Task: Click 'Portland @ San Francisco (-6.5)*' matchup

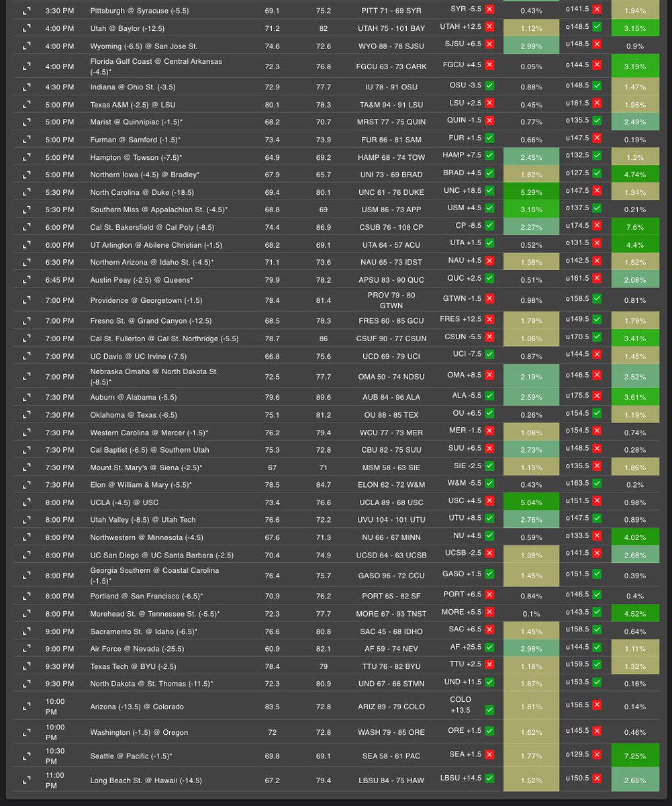Action: (x=146, y=596)
